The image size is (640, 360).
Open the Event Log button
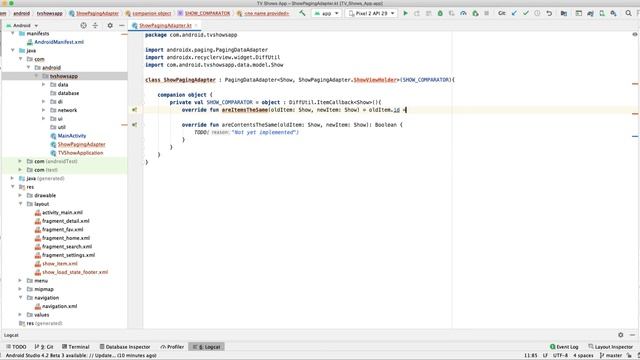pyautogui.click(x=564, y=347)
